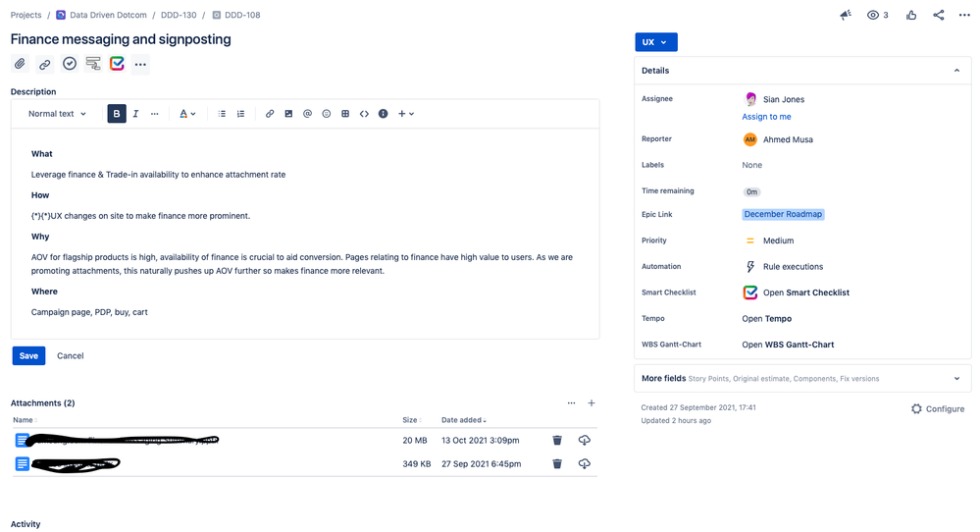This screenshot has width=980, height=532.
Task: Add a checklist via the circled check icon
Action: coord(70,64)
